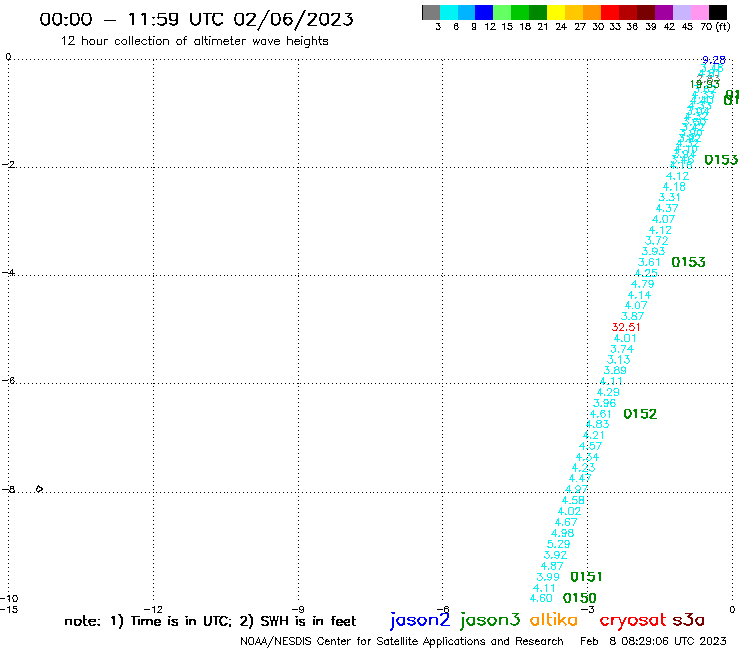
Task: Click the 4.47 wave height value
Action: point(580,479)
